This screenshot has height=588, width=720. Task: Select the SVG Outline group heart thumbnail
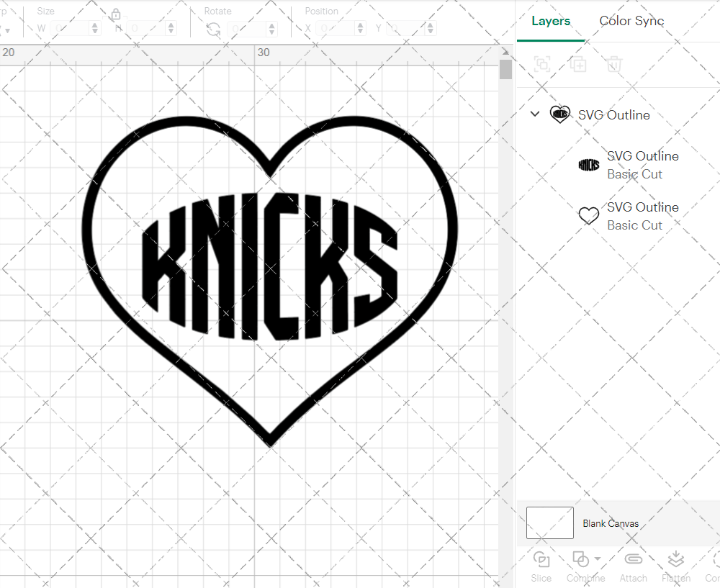pyautogui.click(x=559, y=114)
